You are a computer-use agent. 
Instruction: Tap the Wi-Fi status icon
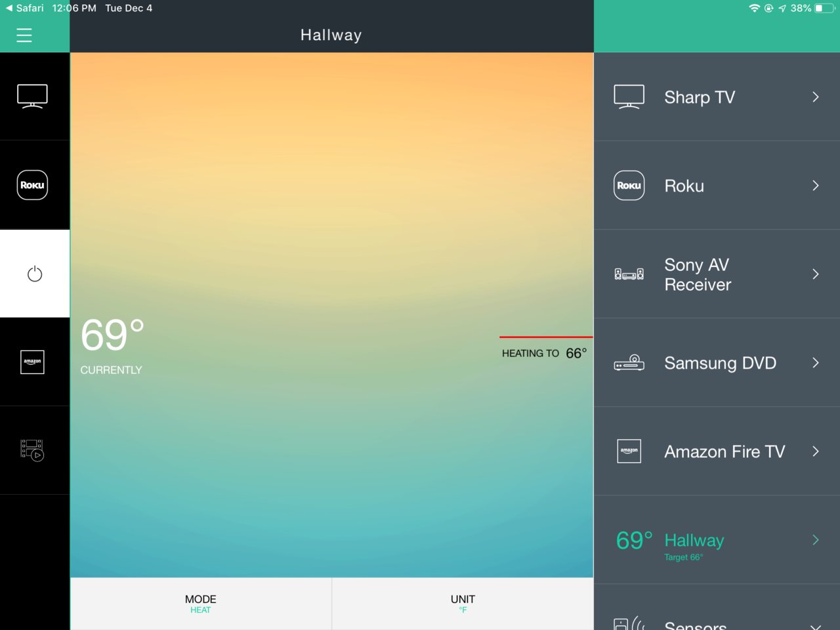pyautogui.click(x=755, y=9)
